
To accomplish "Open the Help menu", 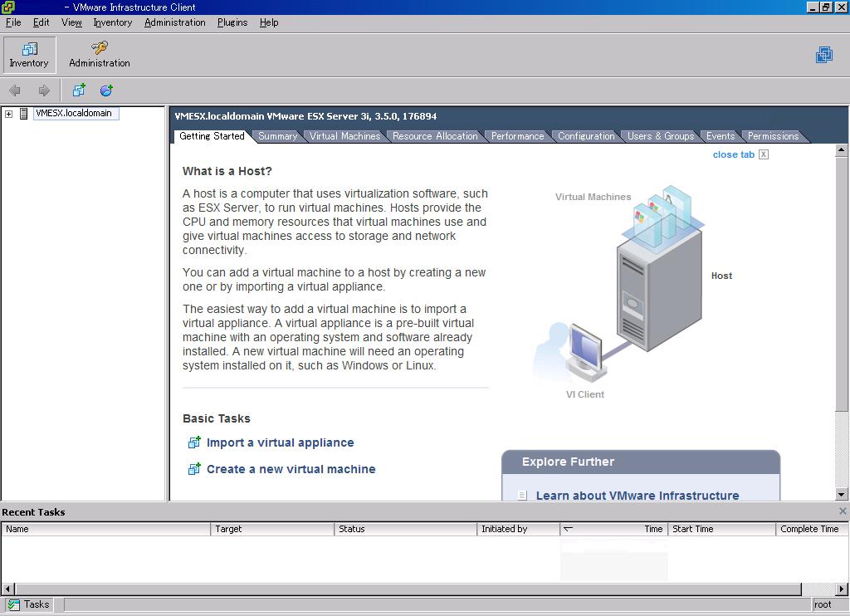I will (269, 22).
